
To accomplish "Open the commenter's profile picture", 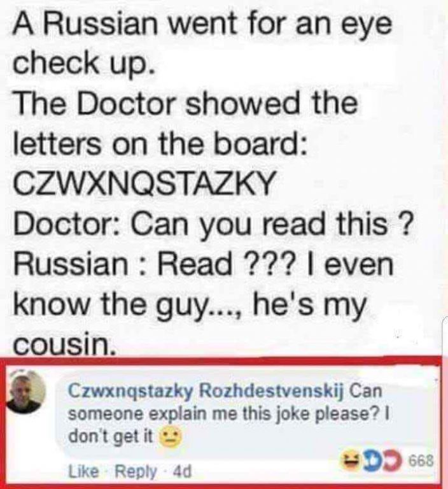I will pos(26,393).
